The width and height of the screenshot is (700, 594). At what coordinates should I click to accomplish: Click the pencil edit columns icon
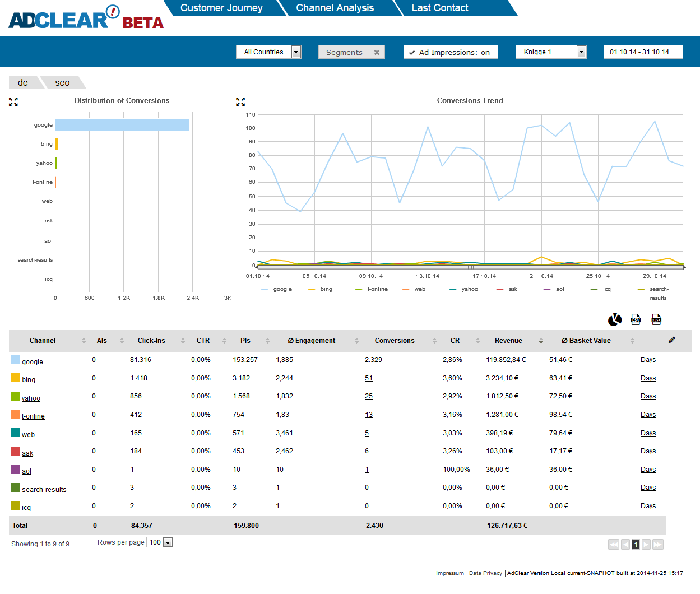tap(672, 340)
